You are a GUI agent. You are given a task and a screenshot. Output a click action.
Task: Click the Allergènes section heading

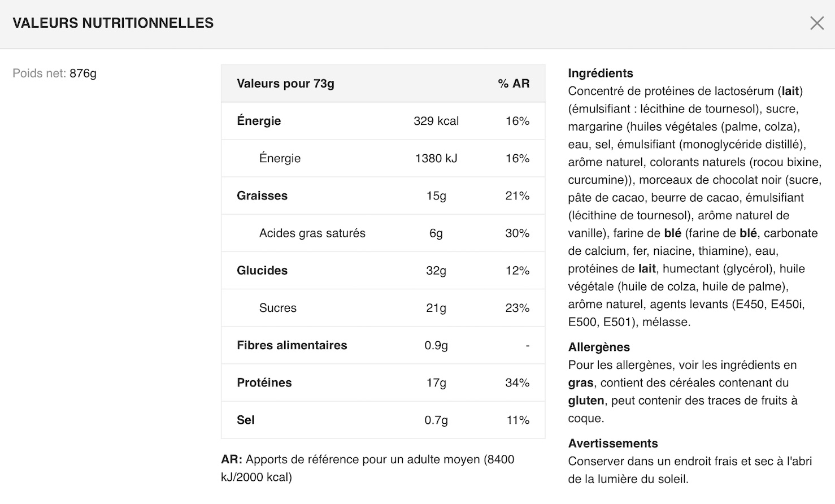click(x=599, y=347)
